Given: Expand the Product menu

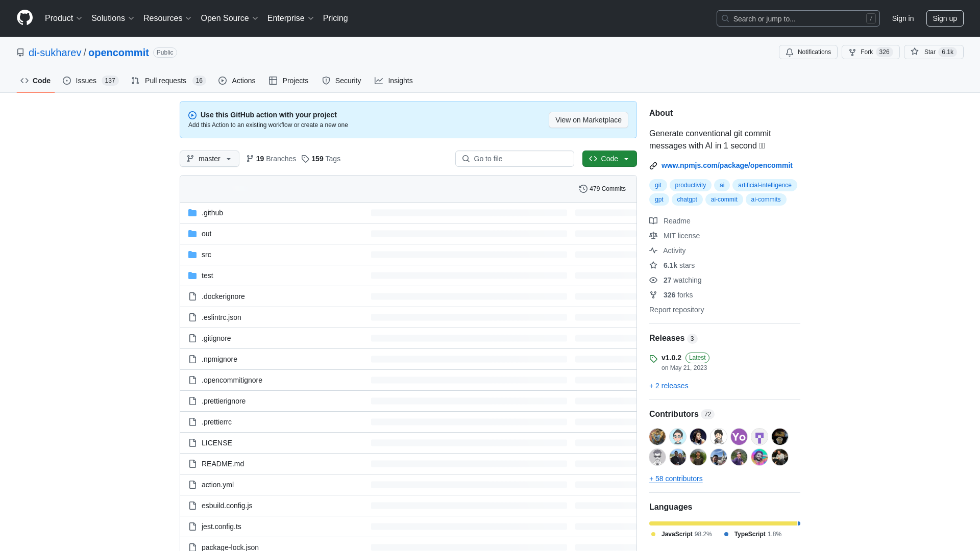Looking at the screenshot, I should click(63, 18).
